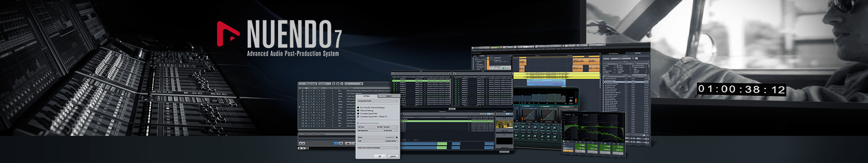Image resolution: width=868 pixels, height=163 pixels.
Task: Click the second round icon after Functions dropdown
Action: click(x=338, y=84)
